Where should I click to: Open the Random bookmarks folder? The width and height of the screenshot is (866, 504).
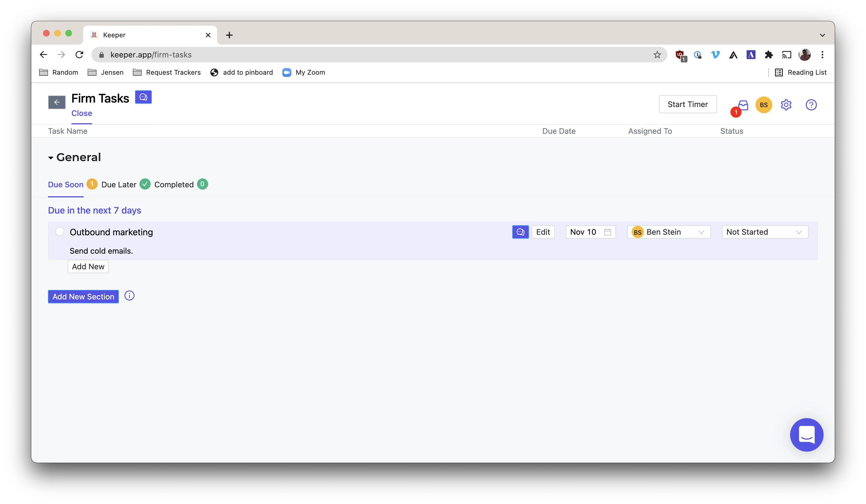click(59, 72)
